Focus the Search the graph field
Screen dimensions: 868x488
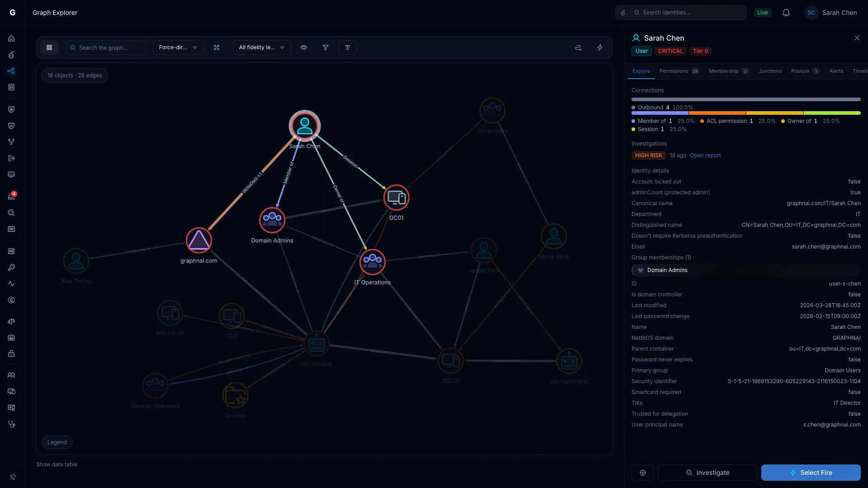106,47
